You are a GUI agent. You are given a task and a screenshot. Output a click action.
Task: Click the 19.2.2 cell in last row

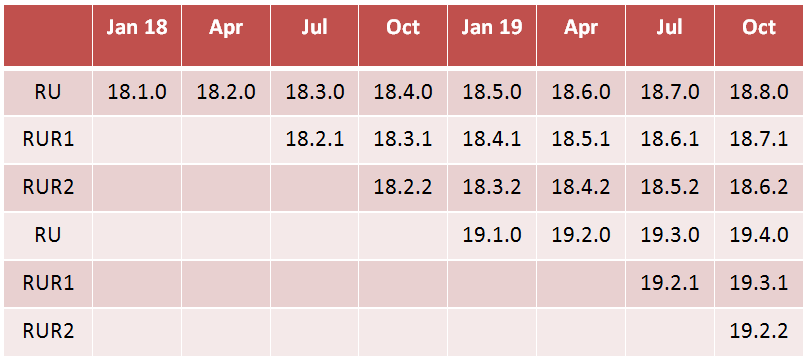pos(759,332)
